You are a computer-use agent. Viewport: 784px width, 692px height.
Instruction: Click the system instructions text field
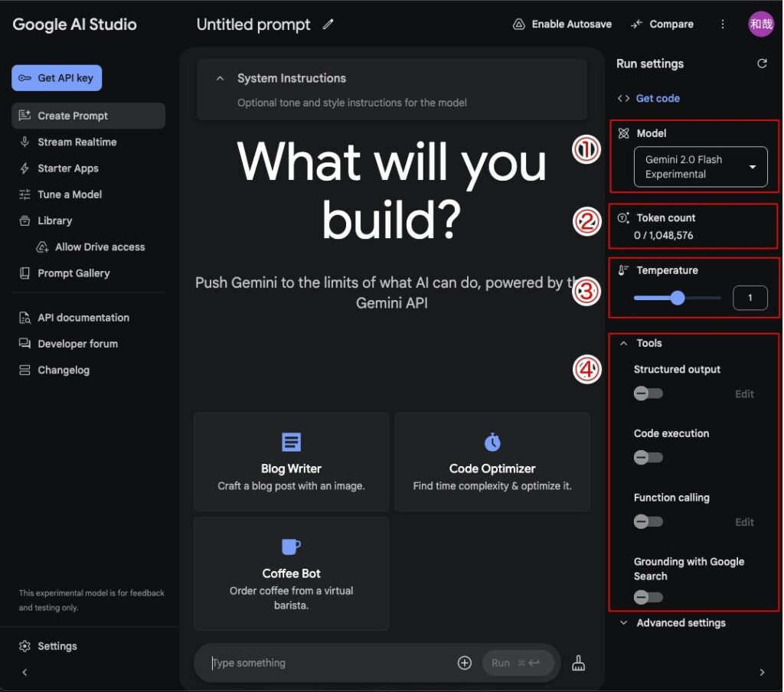tap(351, 103)
